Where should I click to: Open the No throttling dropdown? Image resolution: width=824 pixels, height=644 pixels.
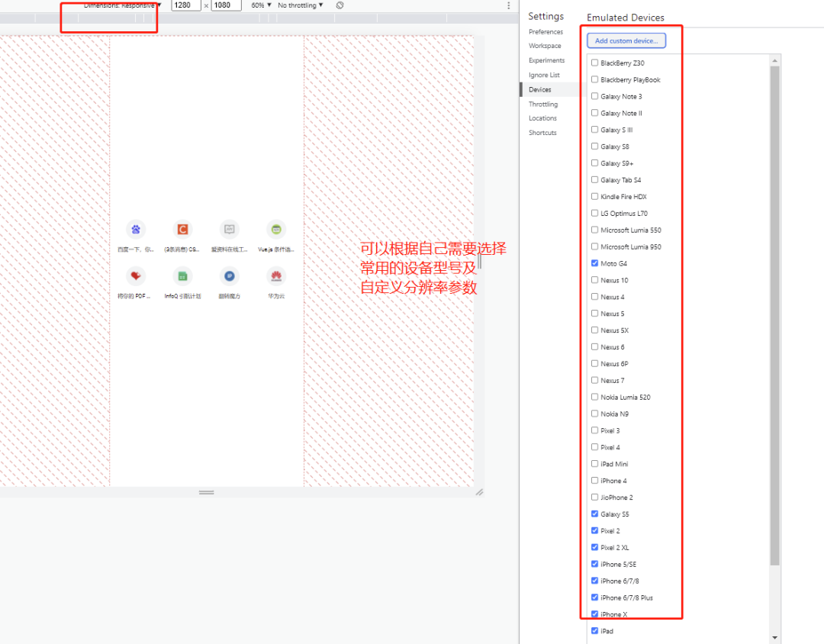[300, 5]
